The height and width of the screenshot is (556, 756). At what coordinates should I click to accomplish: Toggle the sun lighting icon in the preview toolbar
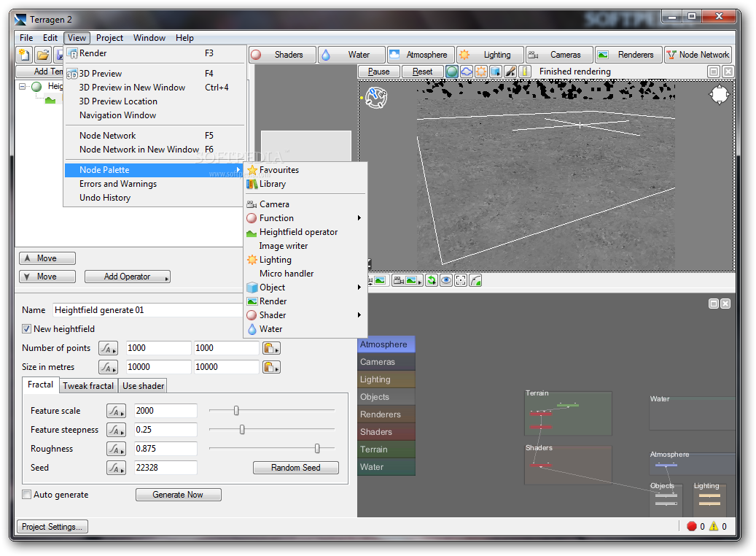point(481,72)
